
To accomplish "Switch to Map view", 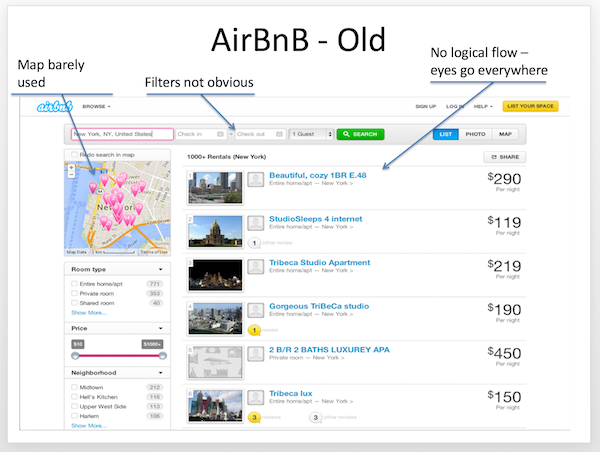I will point(505,134).
